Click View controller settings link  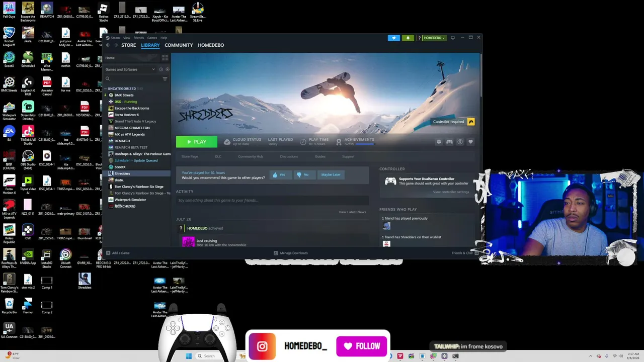(451, 192)
